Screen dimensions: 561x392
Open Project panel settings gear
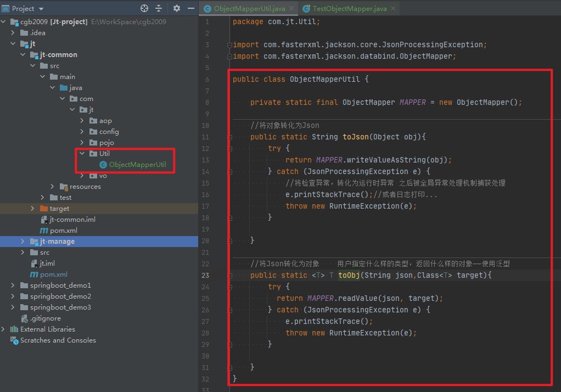(x=177, y=8)
